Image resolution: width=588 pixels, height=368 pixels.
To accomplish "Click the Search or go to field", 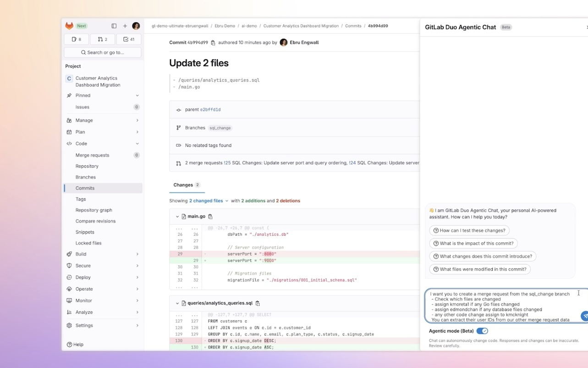I will pyautogui.click(x=103, y=52).
